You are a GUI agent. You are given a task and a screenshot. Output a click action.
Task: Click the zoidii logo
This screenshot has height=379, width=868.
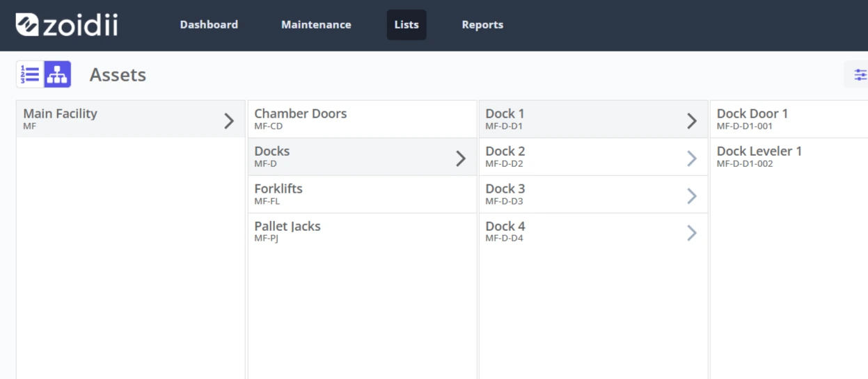point(68,25)
